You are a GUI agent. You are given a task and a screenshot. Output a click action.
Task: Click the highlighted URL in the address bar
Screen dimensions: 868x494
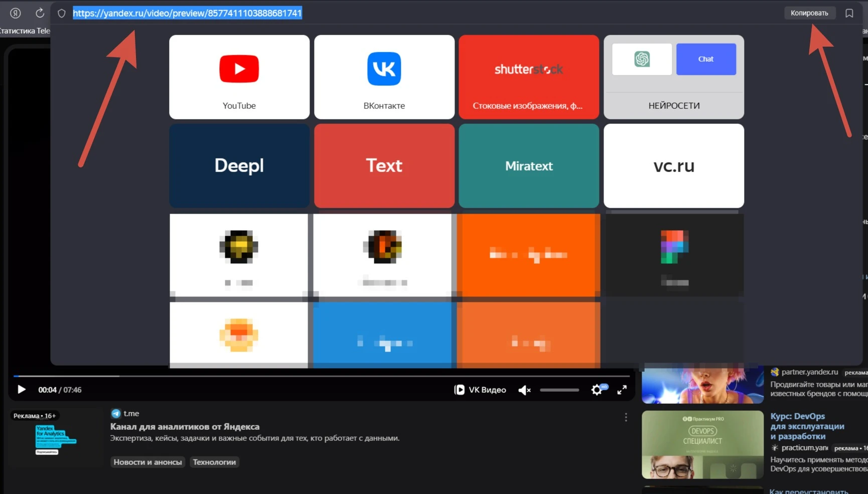click(187, 13)
